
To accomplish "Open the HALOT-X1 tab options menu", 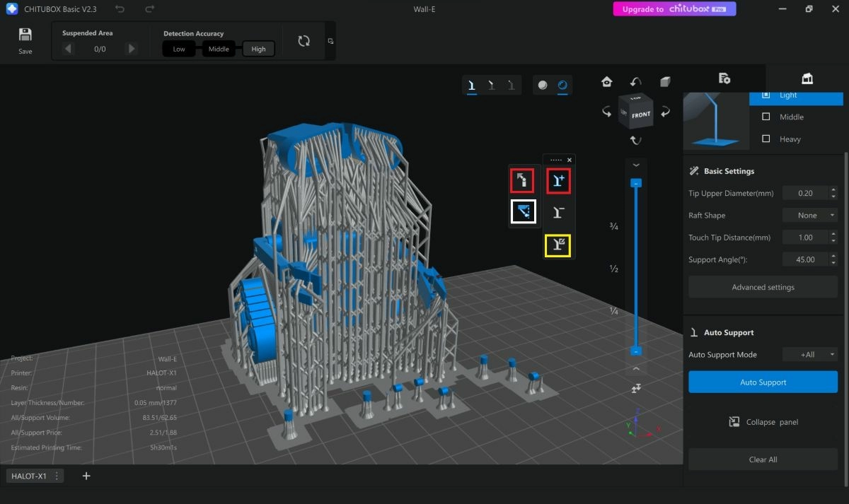I will (x=57, y=476).
